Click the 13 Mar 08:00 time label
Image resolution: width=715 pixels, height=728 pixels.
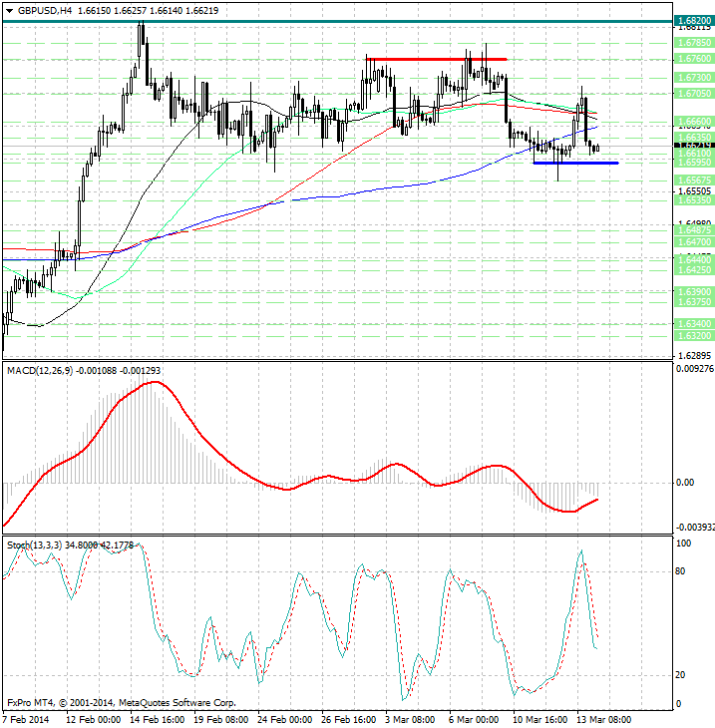pos(603,720)
